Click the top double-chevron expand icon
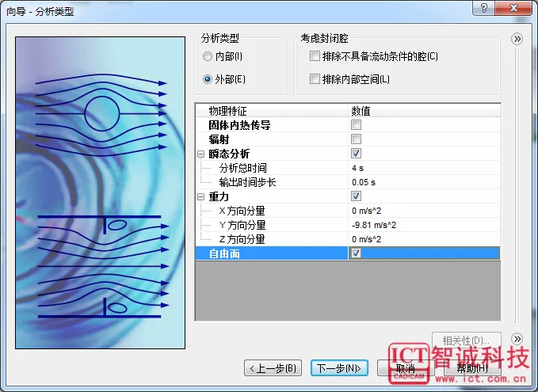 517,39
